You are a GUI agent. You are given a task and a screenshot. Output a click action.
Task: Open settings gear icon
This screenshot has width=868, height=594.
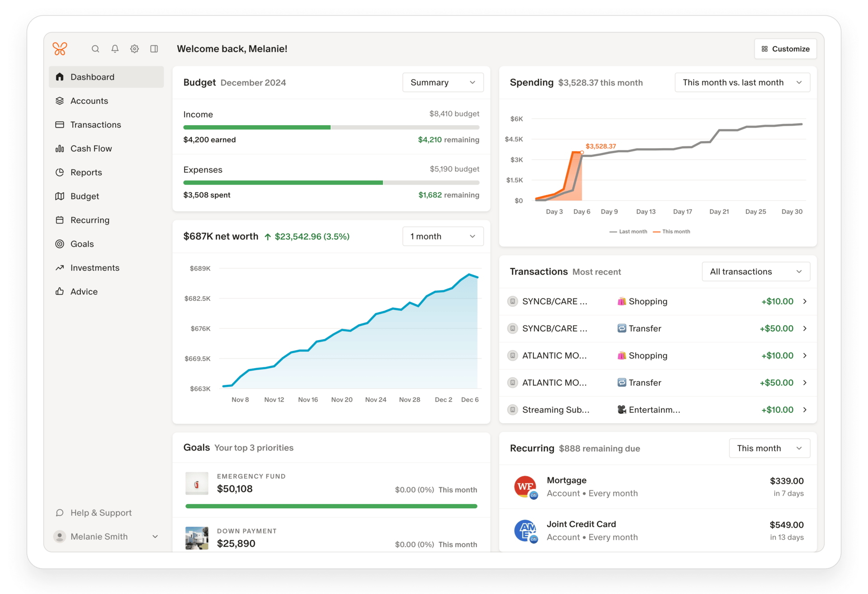[x=135, y=49]
